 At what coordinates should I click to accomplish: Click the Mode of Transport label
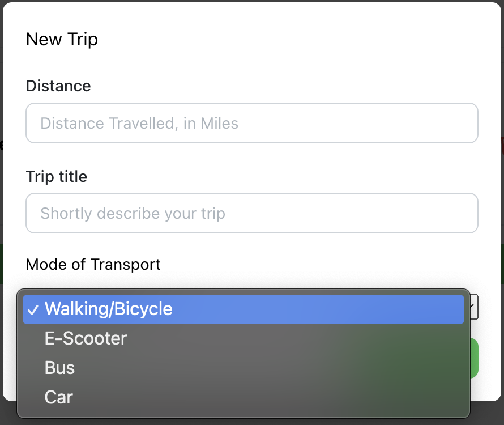93,264
